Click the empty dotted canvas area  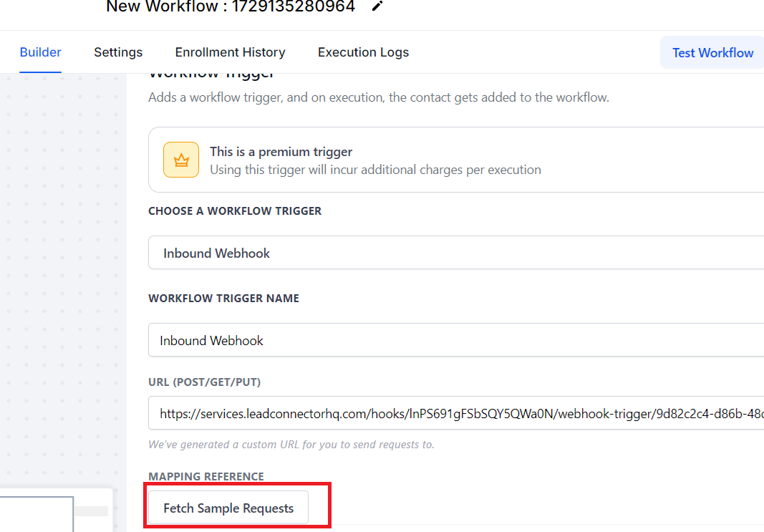coord(63,286)
